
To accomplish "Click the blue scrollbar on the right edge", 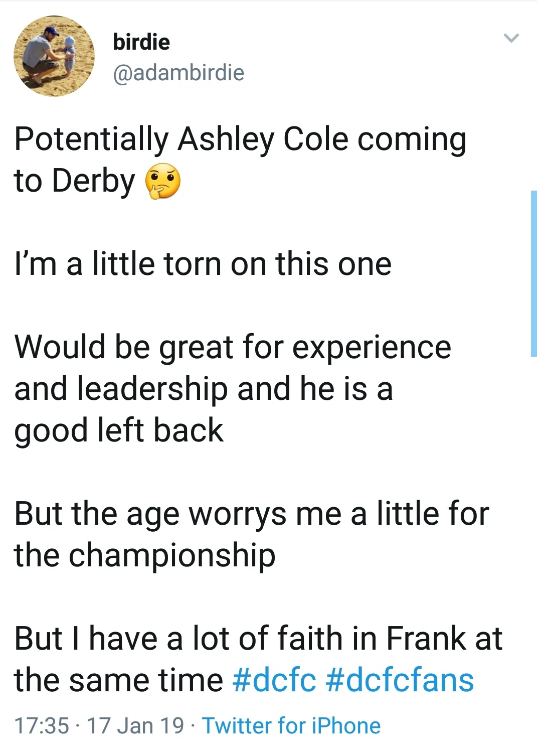I will [x=533, y=273].
